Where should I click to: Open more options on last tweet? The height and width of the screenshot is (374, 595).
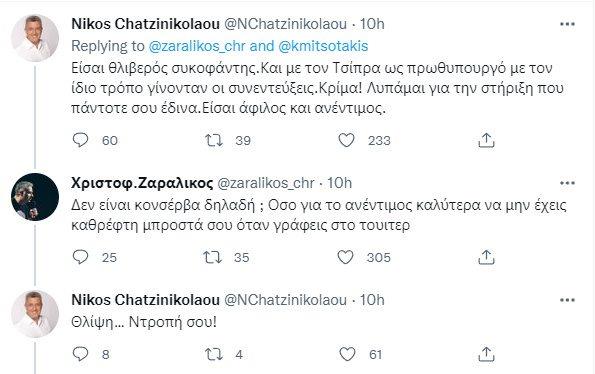[x=567, y=300]
